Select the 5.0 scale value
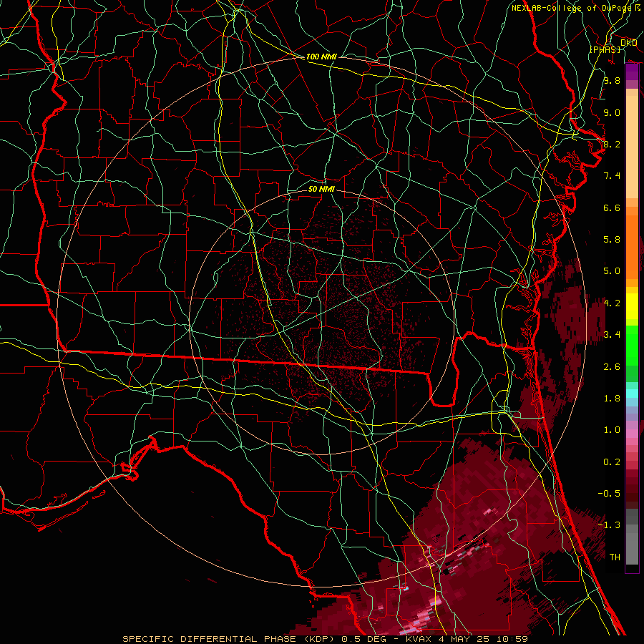Viewport: 644px width, 644px height. pyautogui.click(x=612, y=271)
